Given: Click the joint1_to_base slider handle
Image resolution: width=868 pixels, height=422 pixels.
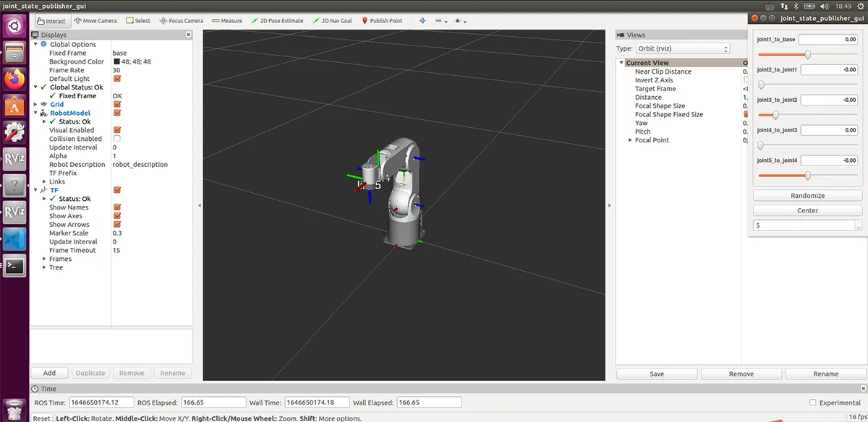Looking at the screenshot, I should coord(808,54).
